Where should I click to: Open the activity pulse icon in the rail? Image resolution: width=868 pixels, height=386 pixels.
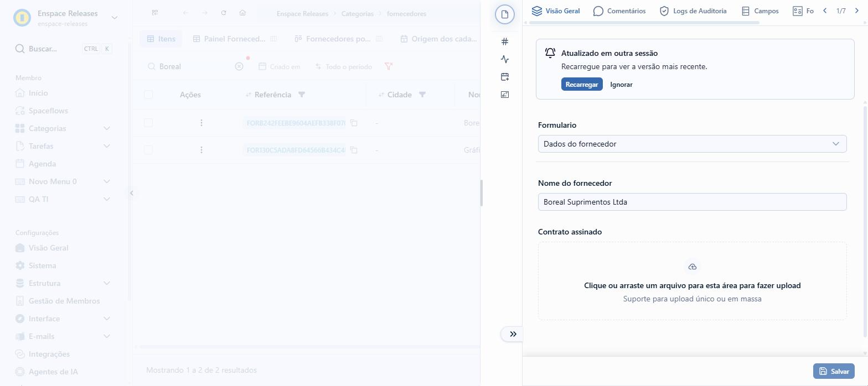[x=504, y=59]
